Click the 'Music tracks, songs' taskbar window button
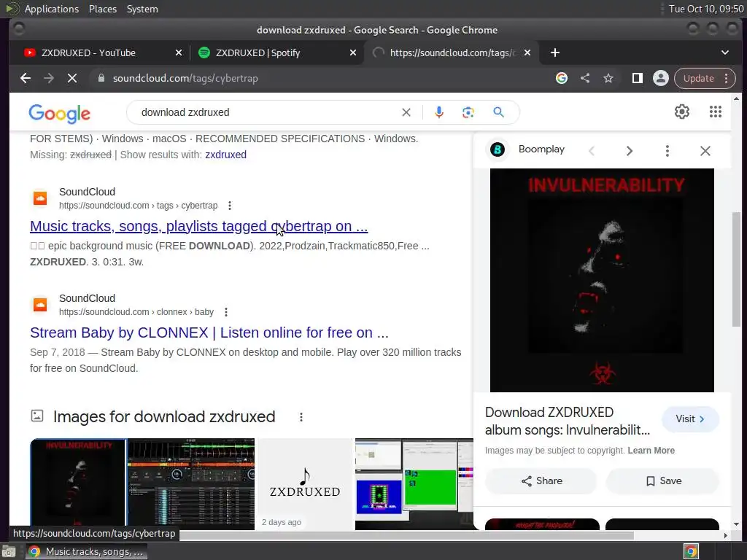 coord(87,552)
